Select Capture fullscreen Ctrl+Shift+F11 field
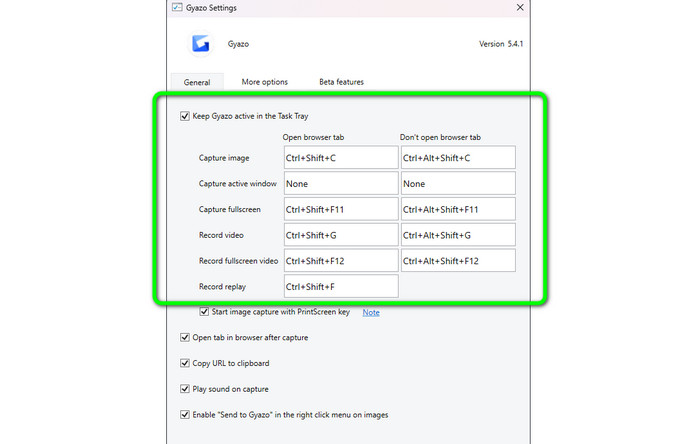 pyautogui.click(x=341, y=209)
